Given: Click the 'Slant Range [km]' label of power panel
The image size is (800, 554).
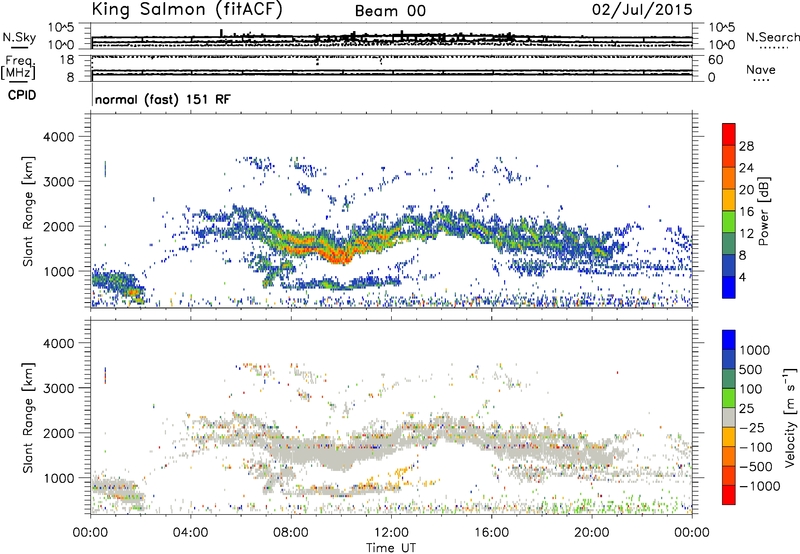Looking at the screenshot, I should (28, 211).
